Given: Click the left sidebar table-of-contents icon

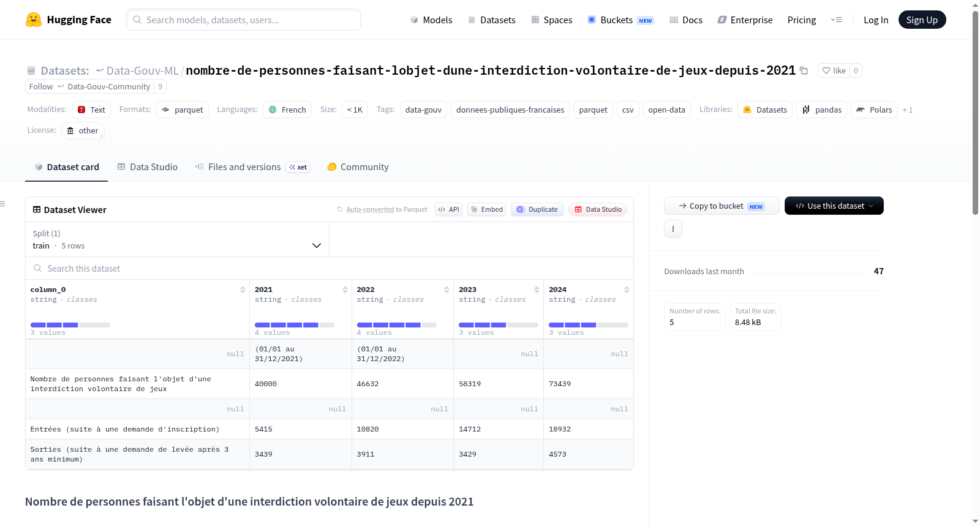Looking at the screenshot, I should click(3, 204).
